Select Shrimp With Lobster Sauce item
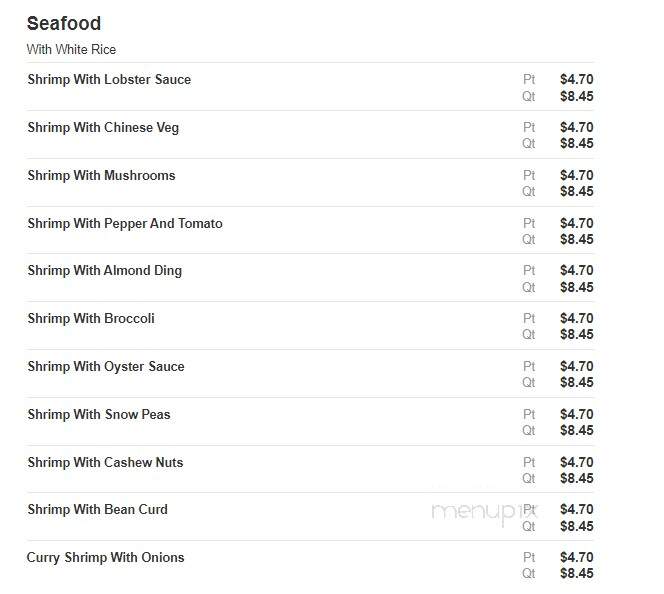This screenshot has height=594, width=664. [x=109, y=80]
